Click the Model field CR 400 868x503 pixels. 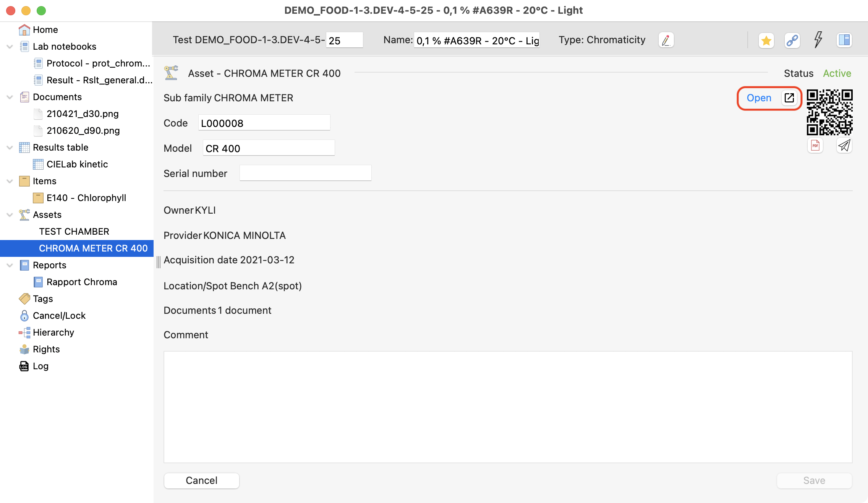pyautogui.click(x=269, y=148)
